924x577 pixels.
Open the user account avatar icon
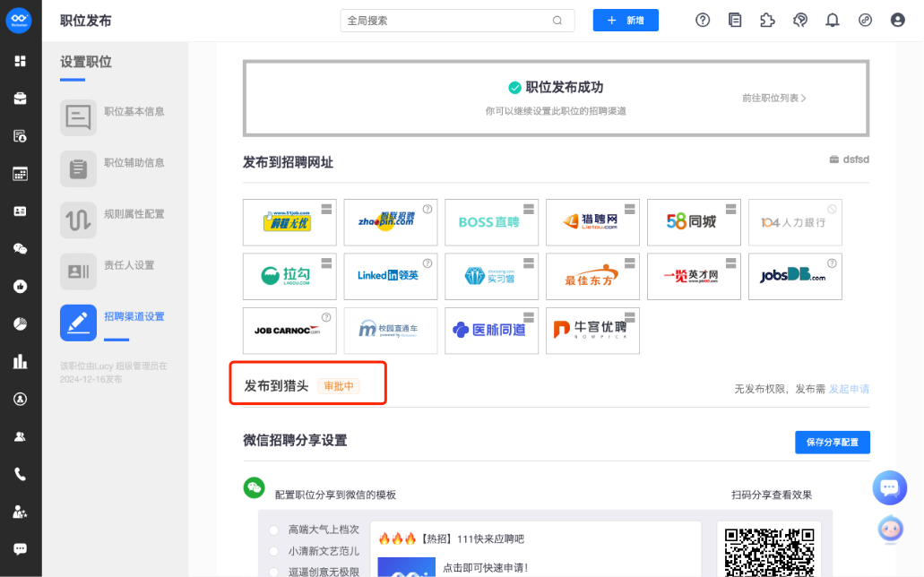(x=897, y=20)
